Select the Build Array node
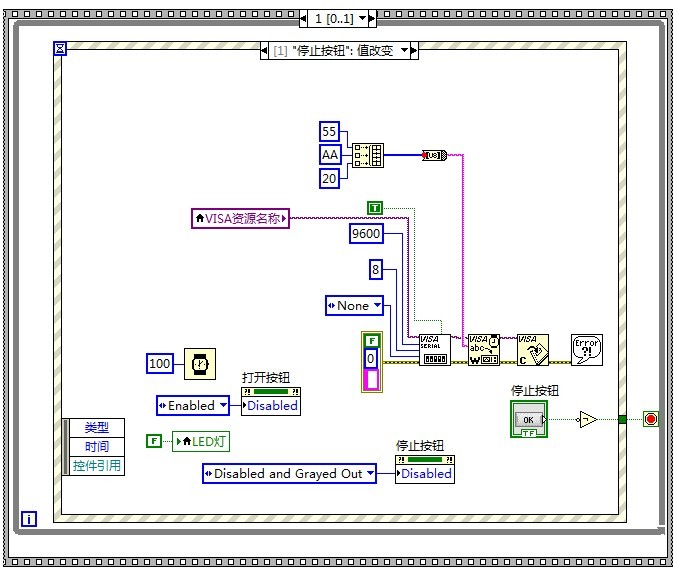 coord(367,155)
